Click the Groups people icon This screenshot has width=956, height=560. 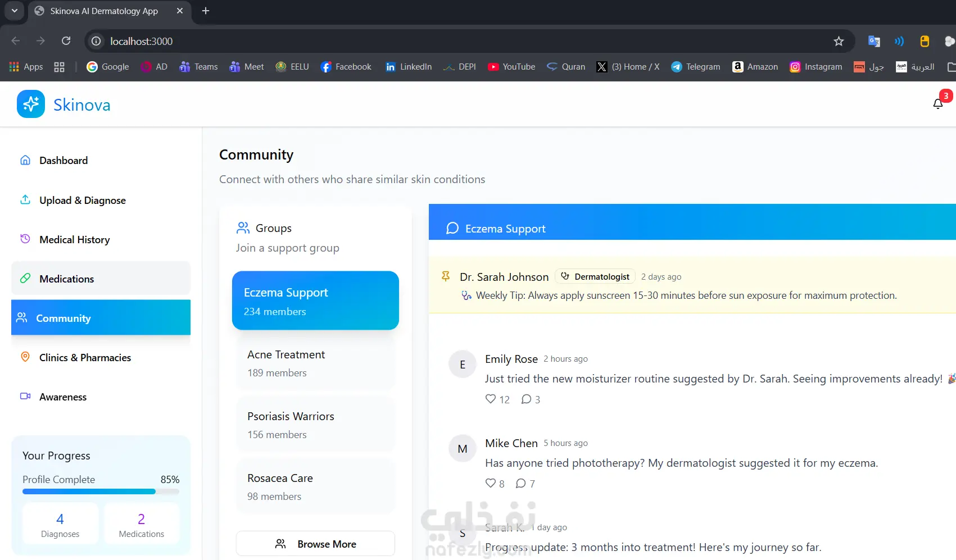click(243, 227)
